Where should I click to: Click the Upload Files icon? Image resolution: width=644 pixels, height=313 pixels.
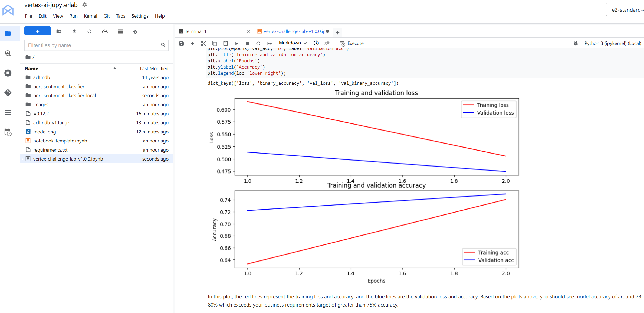74,31
